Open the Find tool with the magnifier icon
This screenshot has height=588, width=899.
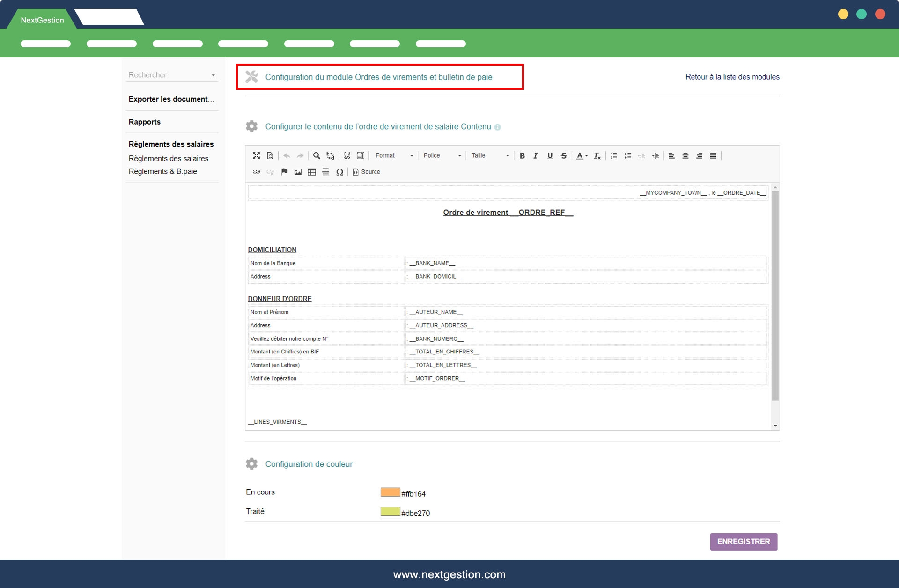(317, 156)
